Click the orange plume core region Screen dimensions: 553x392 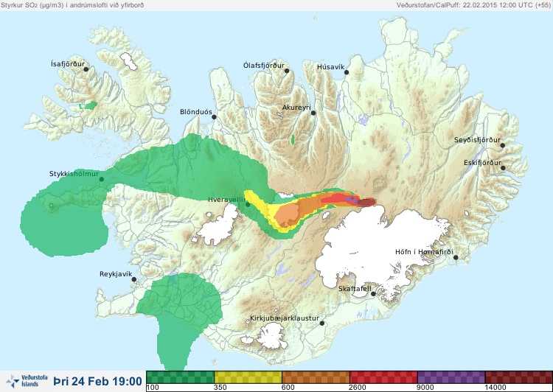[288, 215]
